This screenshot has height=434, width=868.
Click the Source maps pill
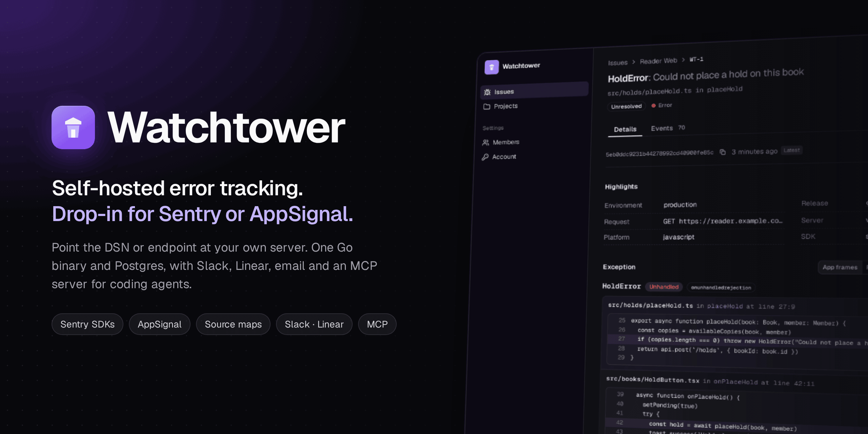(233, 324)
